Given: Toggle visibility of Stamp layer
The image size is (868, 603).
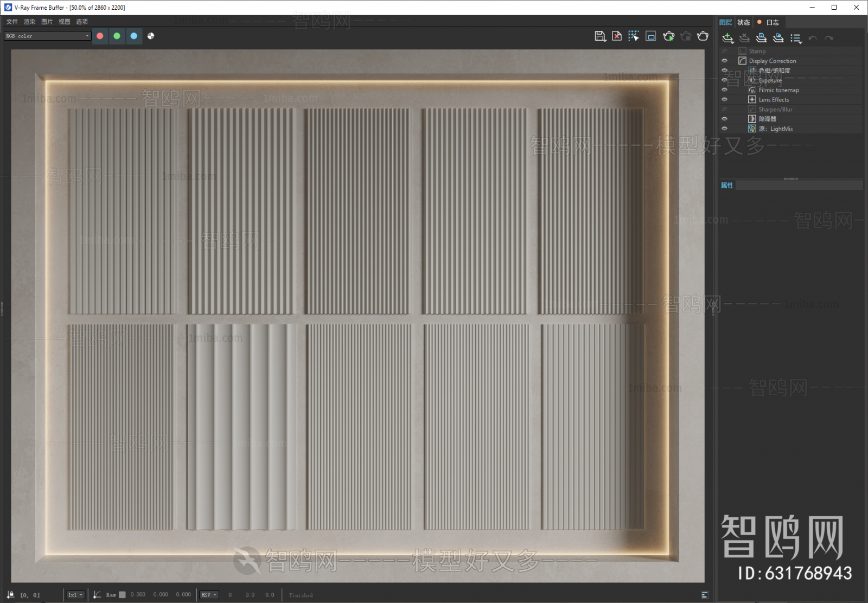Looking at the screenshot, I should pyautogui.click(x=724, y=51).
